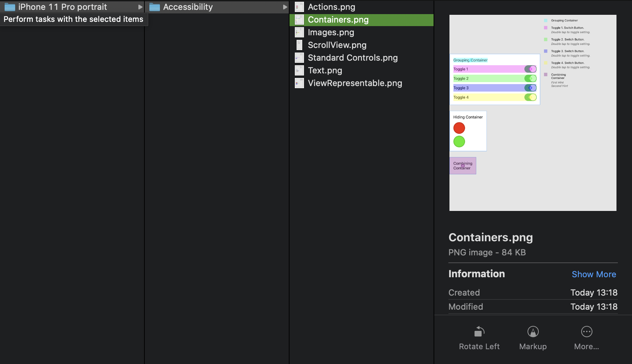Click the Actions.png file icon

pos(299,7)
